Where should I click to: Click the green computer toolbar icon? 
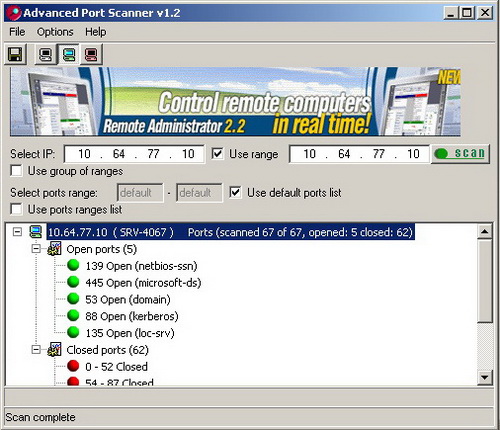(x=69, y=54)
